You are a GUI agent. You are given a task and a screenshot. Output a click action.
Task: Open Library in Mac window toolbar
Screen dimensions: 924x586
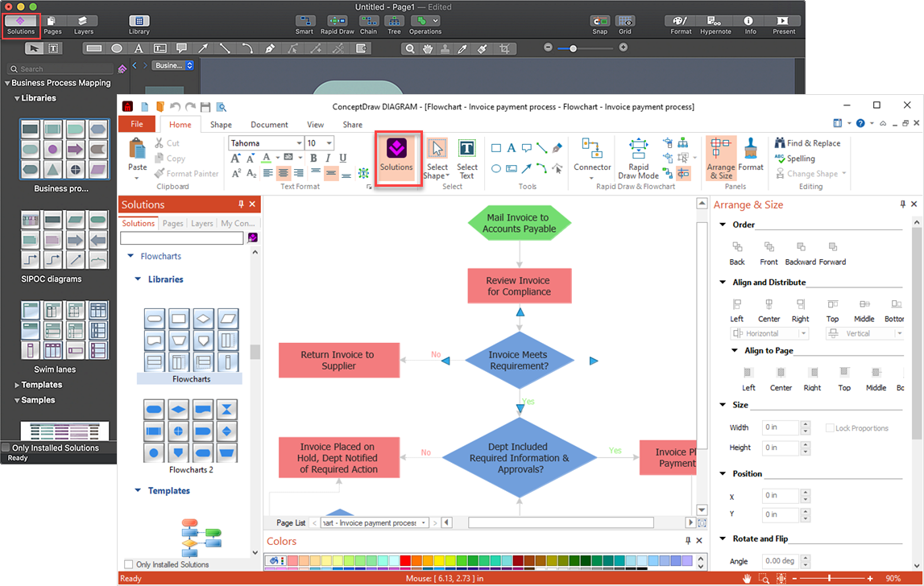[x=139, y=25]
